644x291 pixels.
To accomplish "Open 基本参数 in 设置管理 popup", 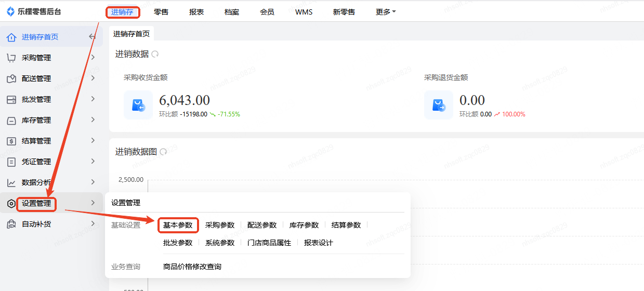I will click(178, 225).
